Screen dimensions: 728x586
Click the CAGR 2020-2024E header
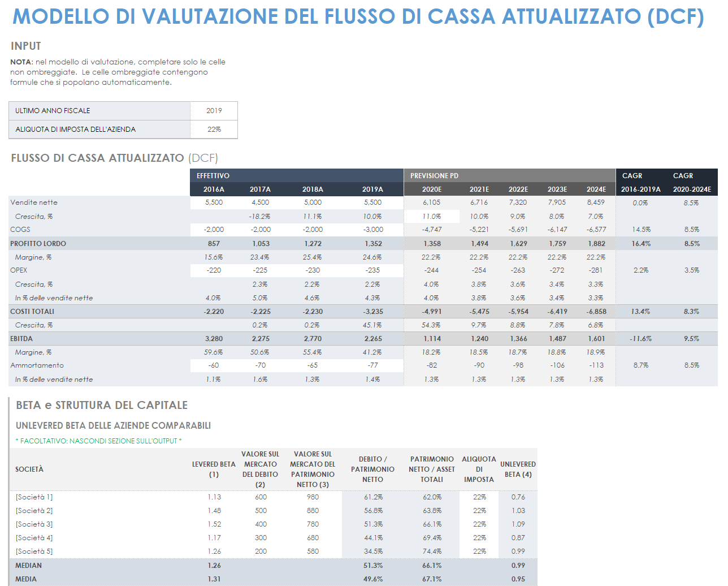[692, 183]
